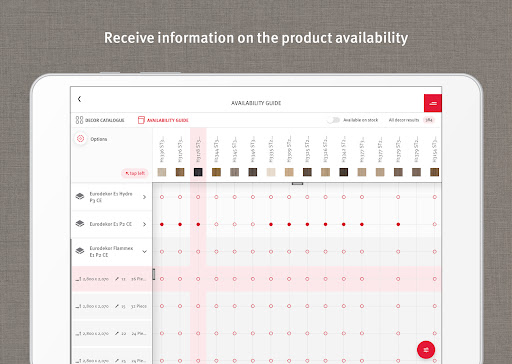
Task: Click the Options target icon
Action: point(80,139)
